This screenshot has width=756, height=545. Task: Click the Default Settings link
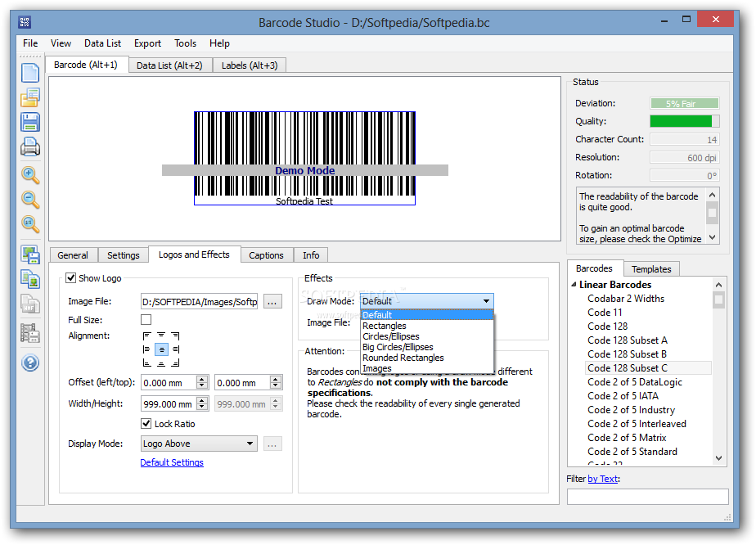pyautogui.click(x=172, y=462)
